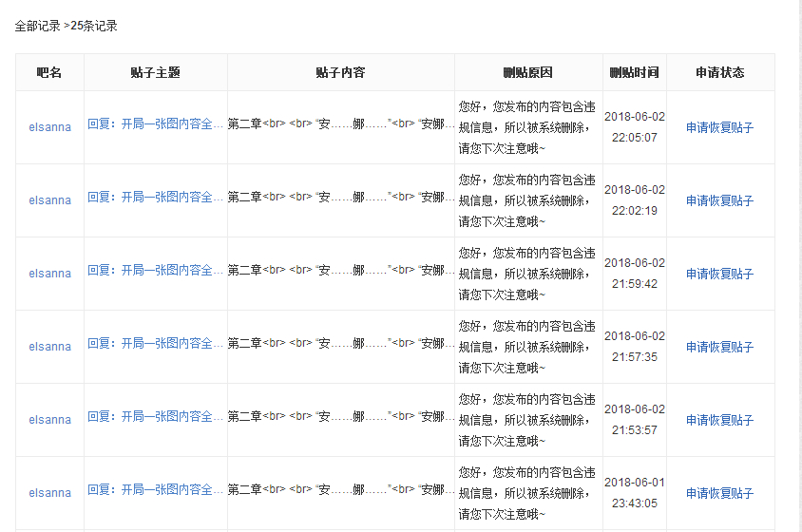Viewport: 802px width, 532px height.
Task: Open elsanna link in the 2018-06-01 row
Action: click(49, 493)
